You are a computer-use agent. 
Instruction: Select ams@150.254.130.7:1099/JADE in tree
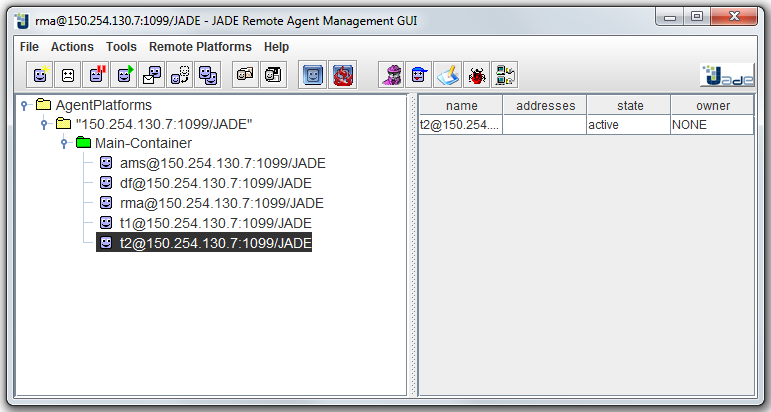click(222, 163)
